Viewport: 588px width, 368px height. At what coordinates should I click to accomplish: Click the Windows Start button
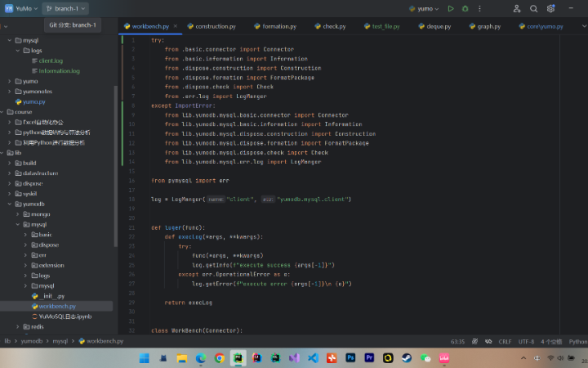(x=144, y=358)
